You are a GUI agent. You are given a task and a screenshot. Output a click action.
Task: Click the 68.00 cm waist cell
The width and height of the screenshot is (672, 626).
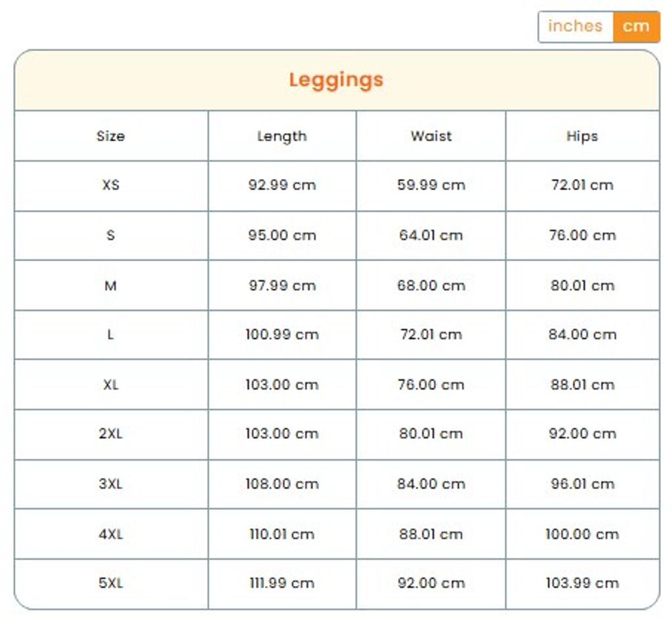431,285
